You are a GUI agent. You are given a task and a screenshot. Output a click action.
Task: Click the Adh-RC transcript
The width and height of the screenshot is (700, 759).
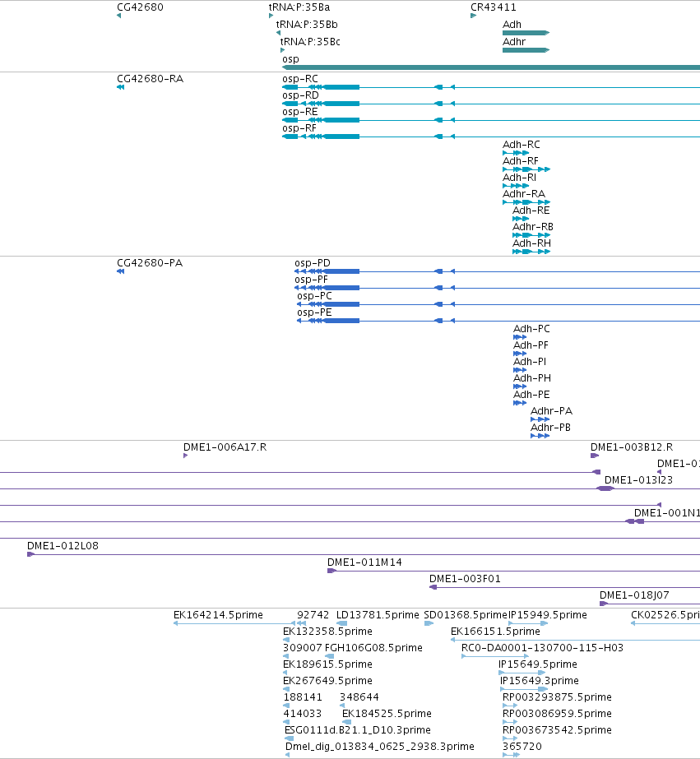(516, 153)
